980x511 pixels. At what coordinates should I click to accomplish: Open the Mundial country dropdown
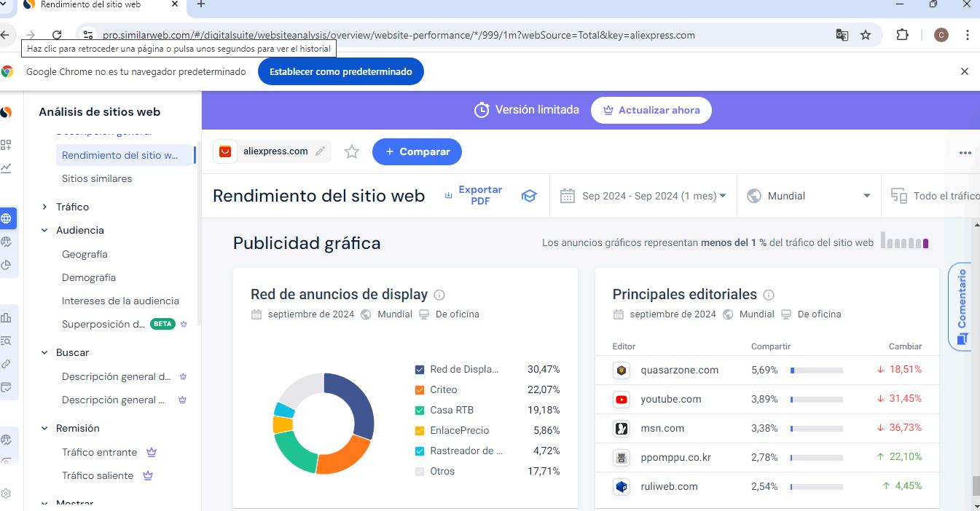[x=809, y=196]
